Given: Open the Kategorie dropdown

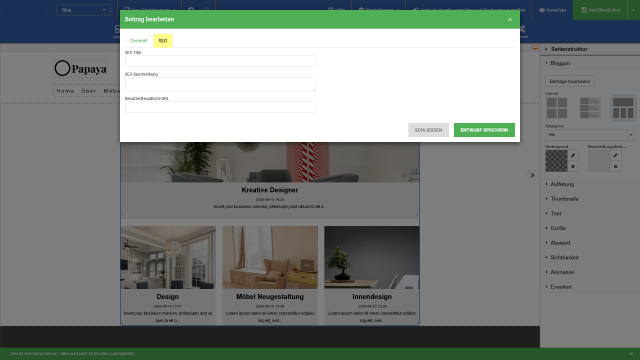Looking at the screenshot, I should point(589,135).
